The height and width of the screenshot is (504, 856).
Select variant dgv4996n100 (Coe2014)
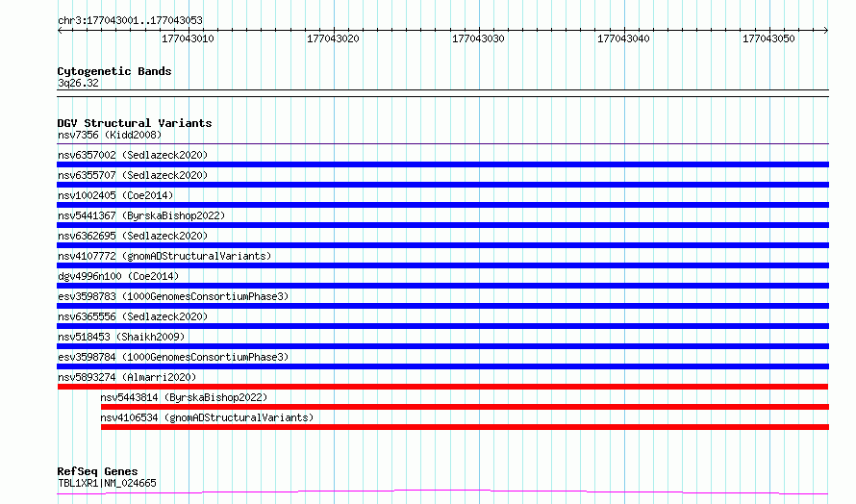118,276
